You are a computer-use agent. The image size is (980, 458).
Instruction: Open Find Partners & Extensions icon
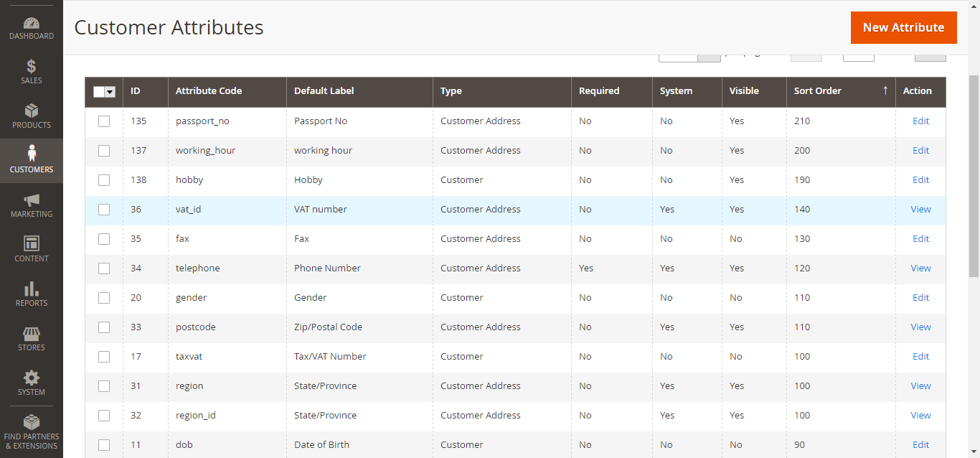[32, 422]
